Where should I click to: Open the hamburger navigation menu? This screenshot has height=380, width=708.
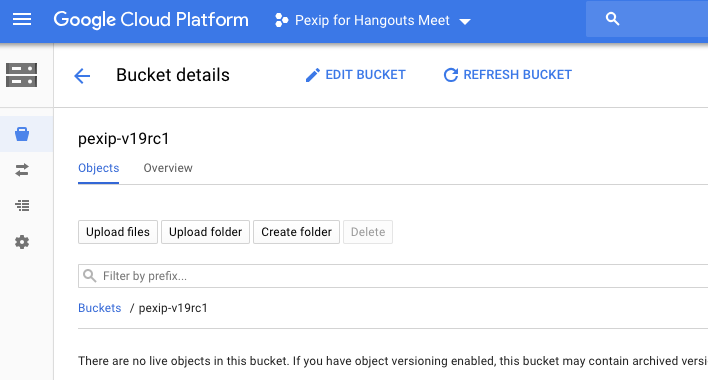tap(22, 19)
